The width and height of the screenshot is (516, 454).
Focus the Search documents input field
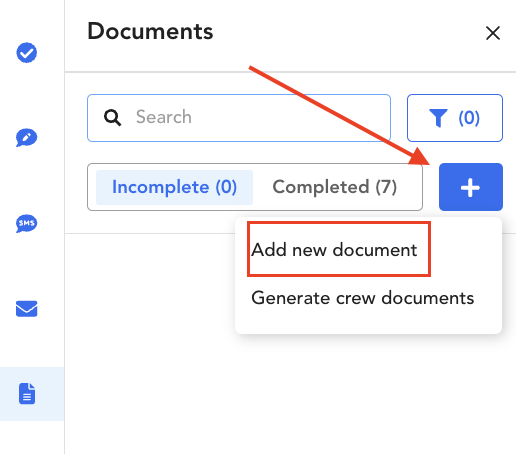[x=239, y=118]
